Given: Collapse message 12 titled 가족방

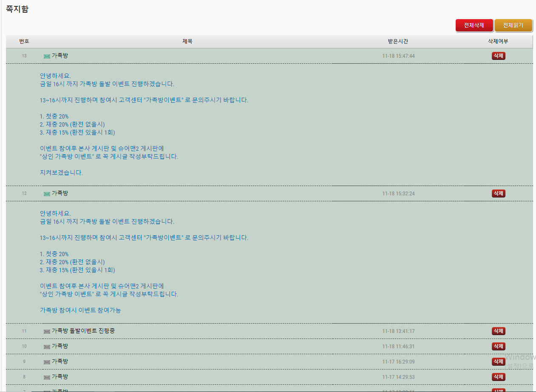Looking at the screenshot, I should [60, 193].
